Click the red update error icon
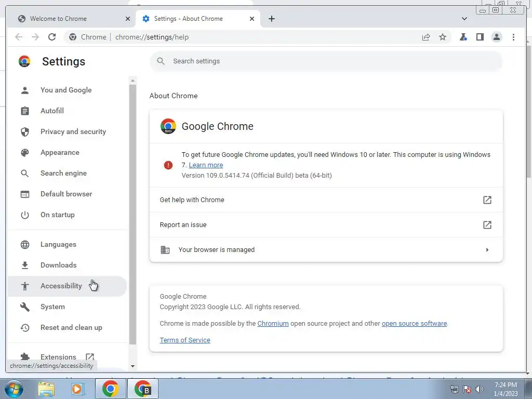Screen dimensions: 532x399 pyautogui.click(x=168, y=165)
